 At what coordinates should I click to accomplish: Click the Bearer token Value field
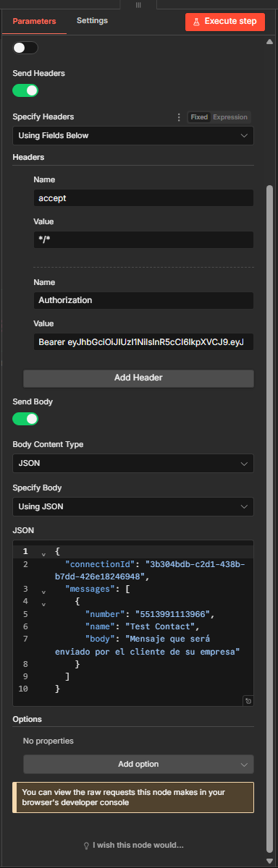143,341
